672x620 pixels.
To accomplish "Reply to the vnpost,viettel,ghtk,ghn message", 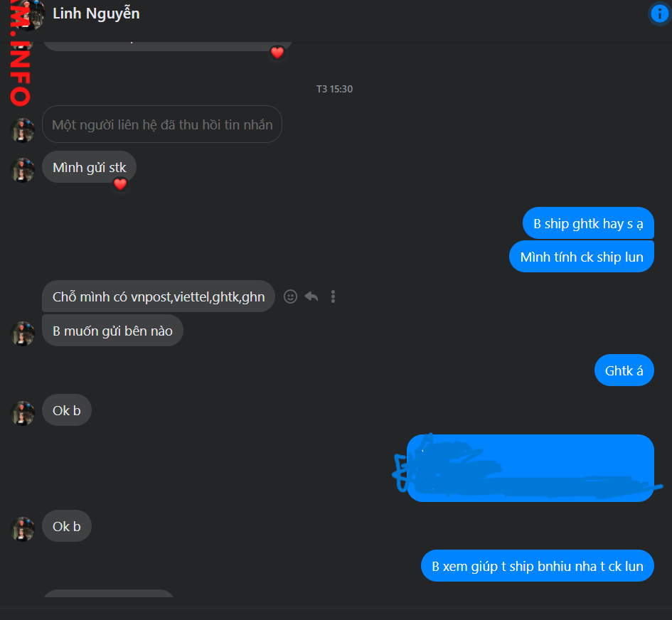I will click(311, 296).
